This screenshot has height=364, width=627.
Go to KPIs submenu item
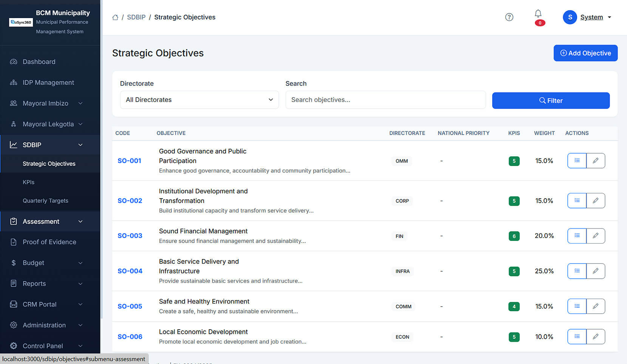(29, 182)
